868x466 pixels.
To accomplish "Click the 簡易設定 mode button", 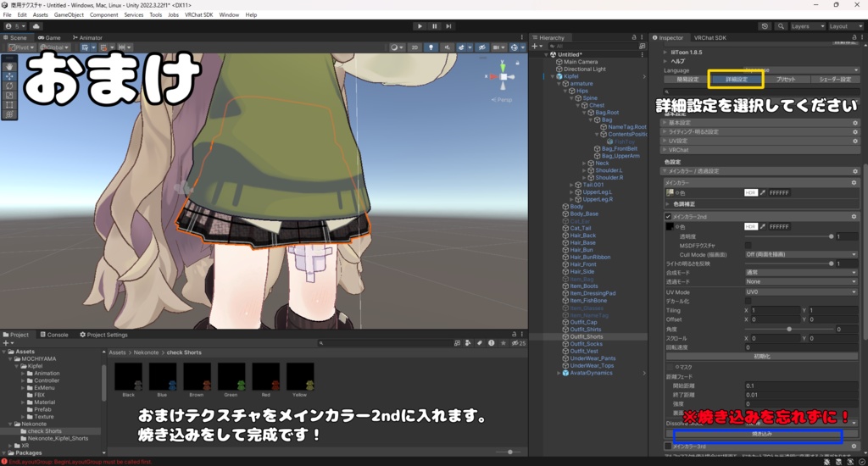I will 687,79.
